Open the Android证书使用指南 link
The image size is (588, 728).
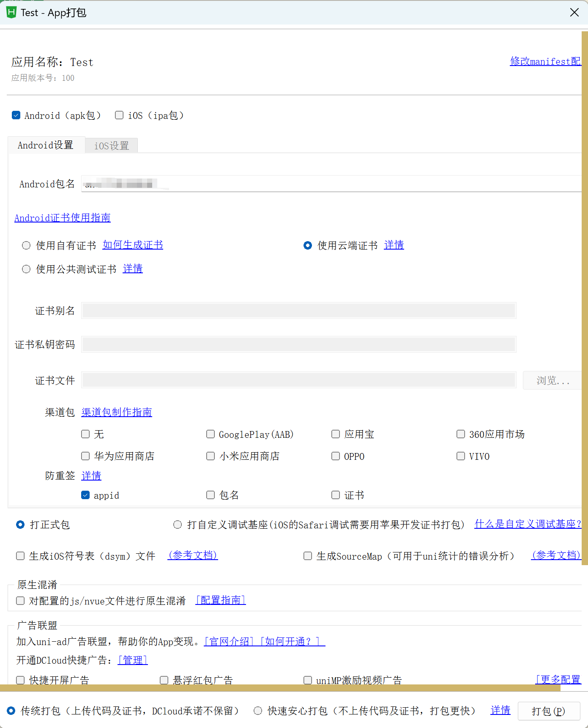(63, 218)
